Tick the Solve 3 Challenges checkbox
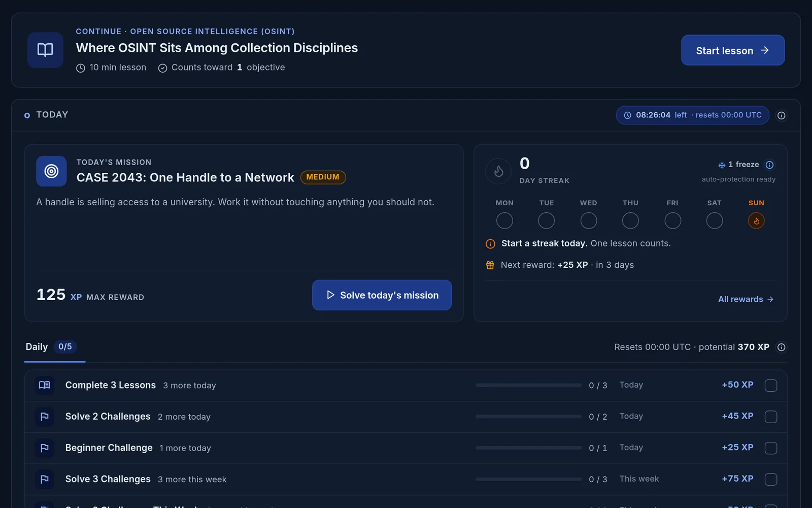The image size is (812, 508). pyautogui.click(x=771, y=479)
